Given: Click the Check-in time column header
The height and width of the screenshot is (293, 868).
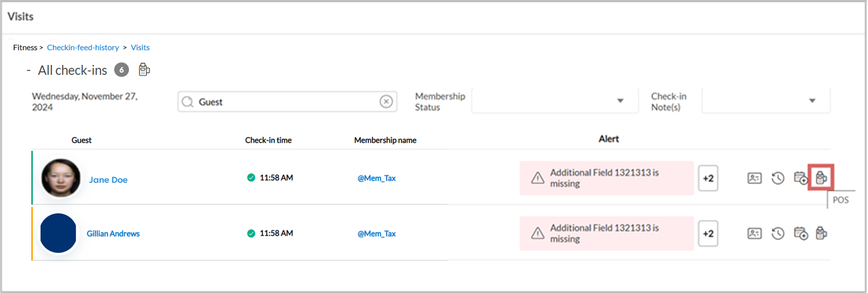Looking at the screenshot, I should [268, 140].
